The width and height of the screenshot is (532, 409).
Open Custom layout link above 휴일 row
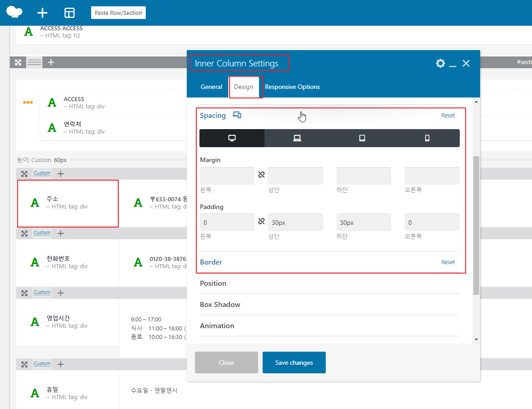pyautogui.click(x=42, y=363)
